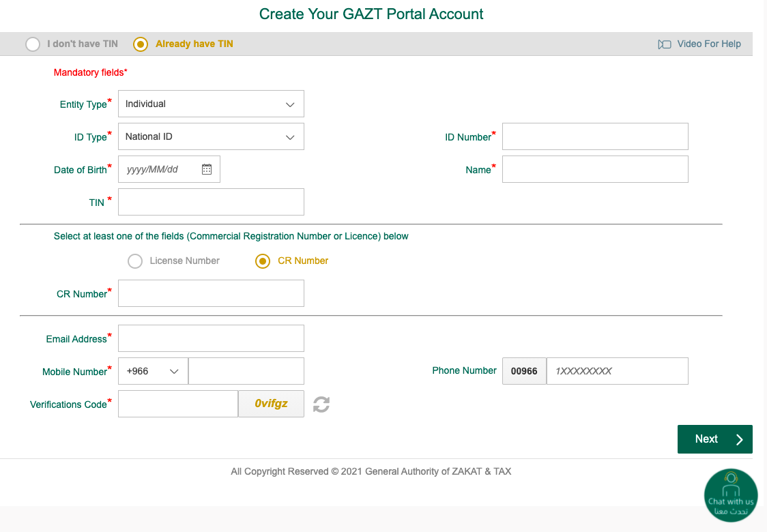The width and height of the screenshot is (767, 532).
Task: Click the Video For Help icon
Action: point(665,44)
